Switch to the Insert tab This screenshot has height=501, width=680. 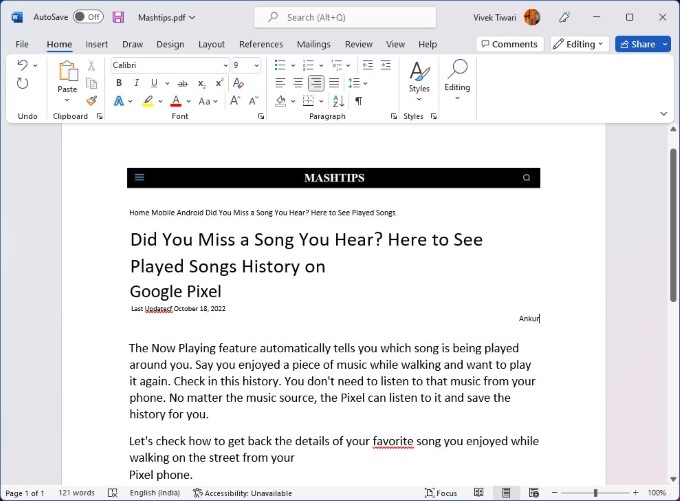[96, 44]
